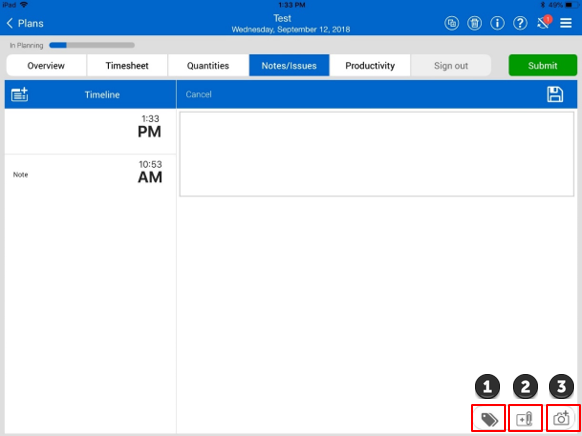The height and width of the screenshot is (436, 582).
Task: Switch to the Timesheet tab
Action: coord(127,65)
